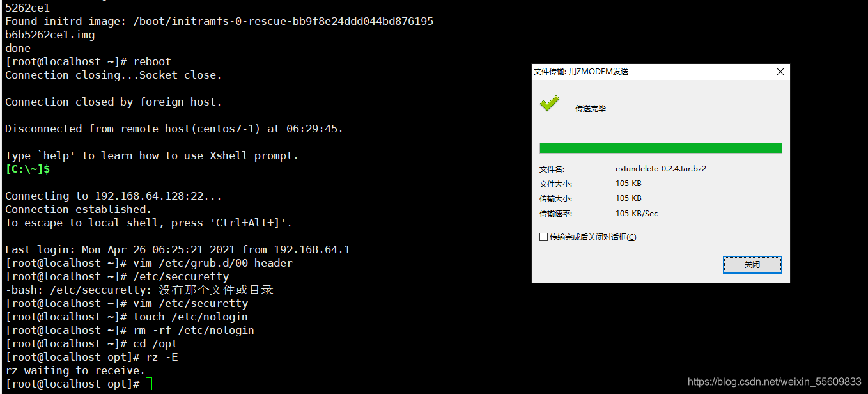Screen dimensions: 868x394
Task: Click the 'Connection established.' line
Action: [79, 209]
